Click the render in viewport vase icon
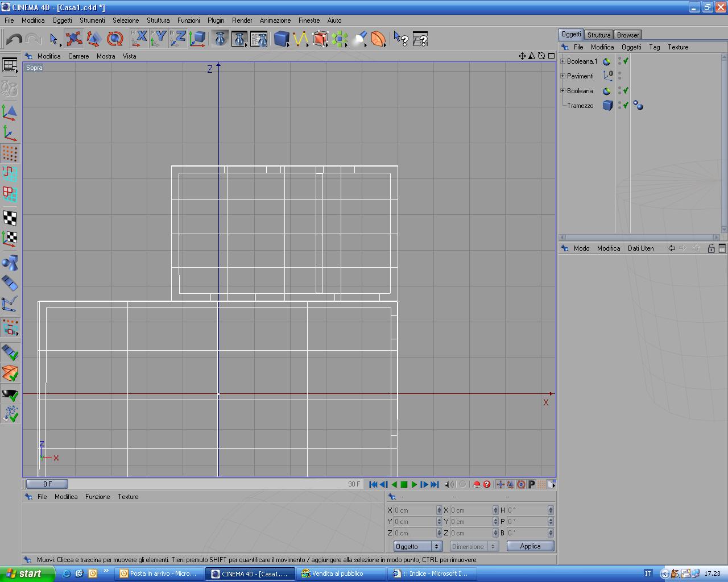This screenshot has height=582, width=728. tap(220, 39)
